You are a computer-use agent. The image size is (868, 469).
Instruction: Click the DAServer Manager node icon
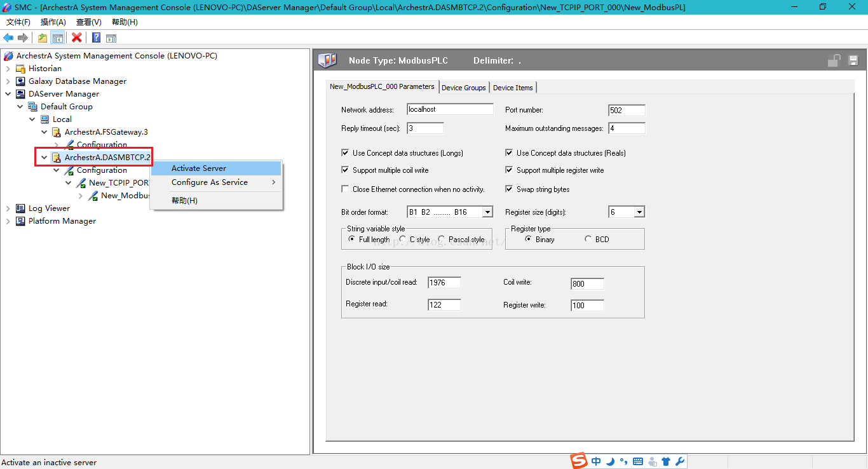[x=20, y=94]
